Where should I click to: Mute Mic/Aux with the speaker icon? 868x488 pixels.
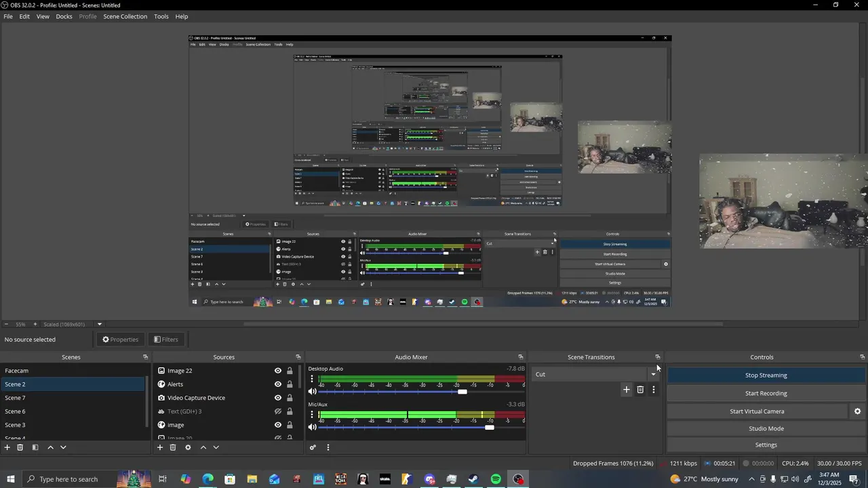point(313,428)
